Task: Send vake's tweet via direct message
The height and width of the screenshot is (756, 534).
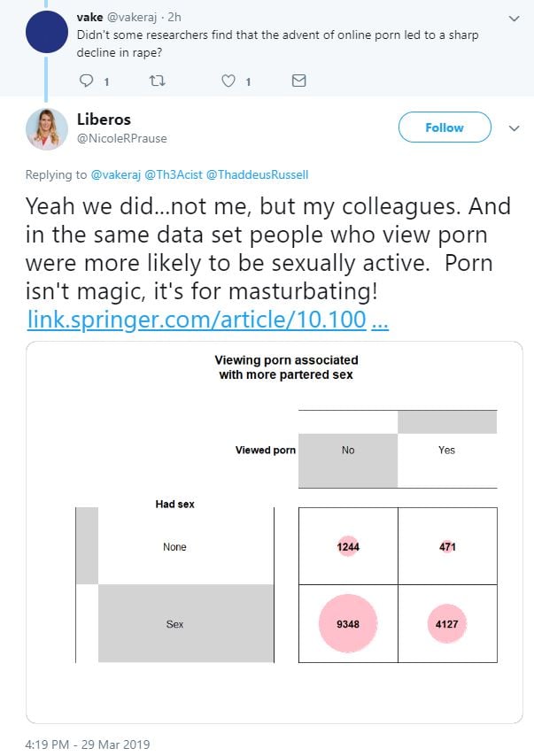Action: pos(298,81)
